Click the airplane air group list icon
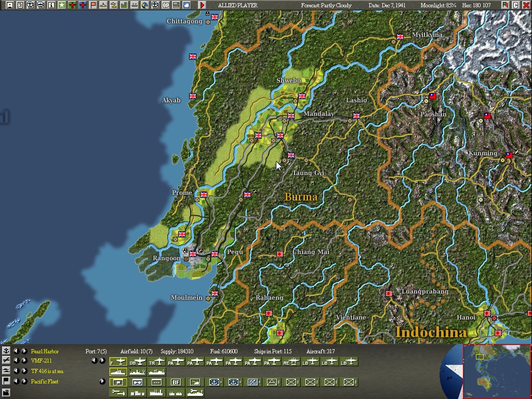This screenshot has height=399, width=532. (6, 361)
